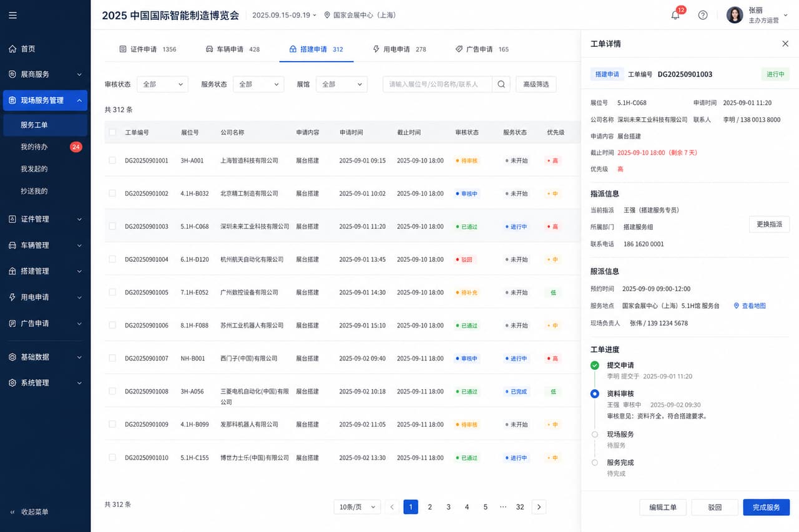Click 完成服务 button

[x=766, y=507]
